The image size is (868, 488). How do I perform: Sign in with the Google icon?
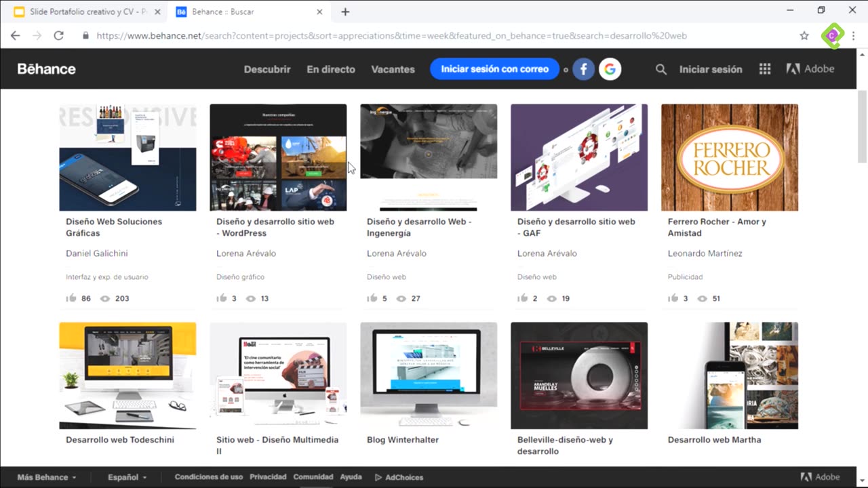(x=610, y=69)
